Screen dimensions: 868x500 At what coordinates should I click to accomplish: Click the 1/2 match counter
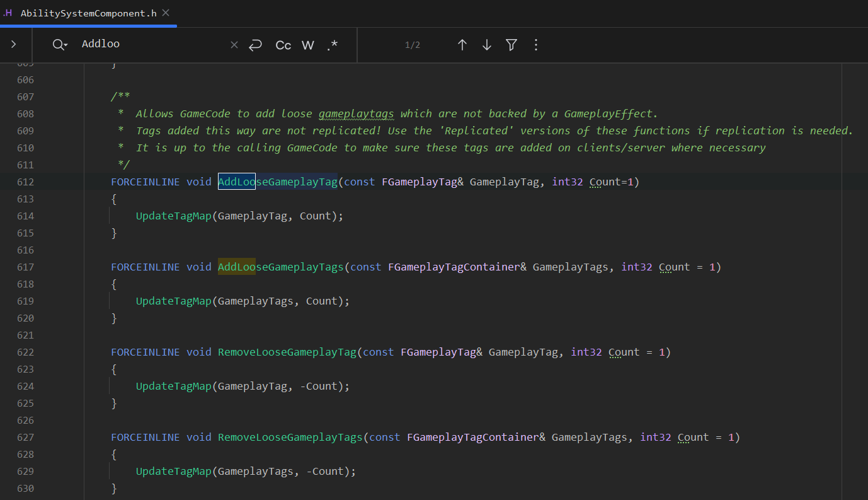413,45
